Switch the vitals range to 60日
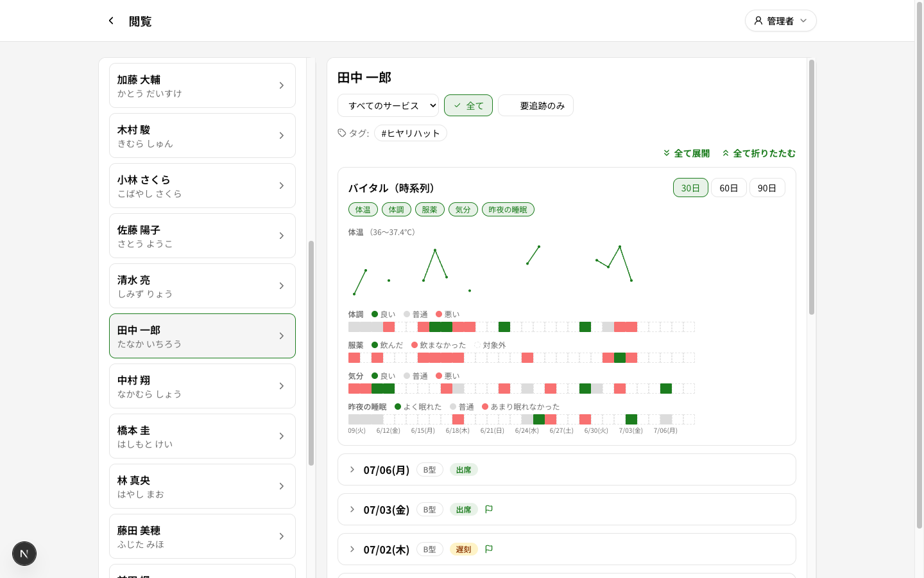Image resolution: width=924 pixels, height=578 pixels. (x=729, y=188)
